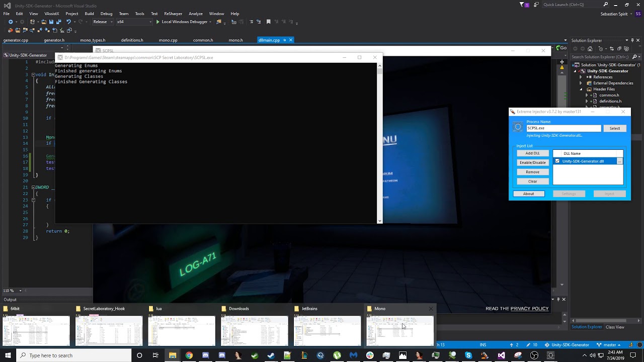Click Add DLL button
This screenshot has width=644, height=362.
coord(532,153)
